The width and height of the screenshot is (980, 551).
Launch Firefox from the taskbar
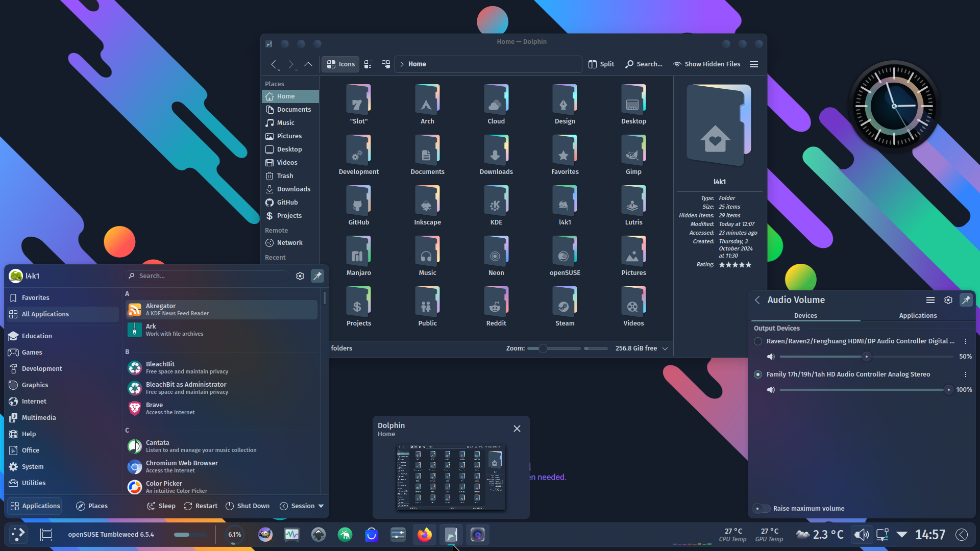tap(424, 535)
